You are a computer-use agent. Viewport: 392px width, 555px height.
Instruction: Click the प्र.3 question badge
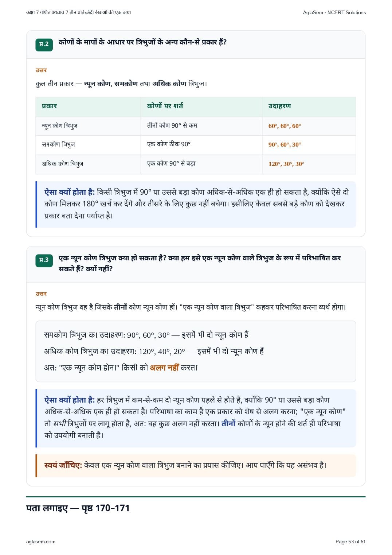(44, 260)
